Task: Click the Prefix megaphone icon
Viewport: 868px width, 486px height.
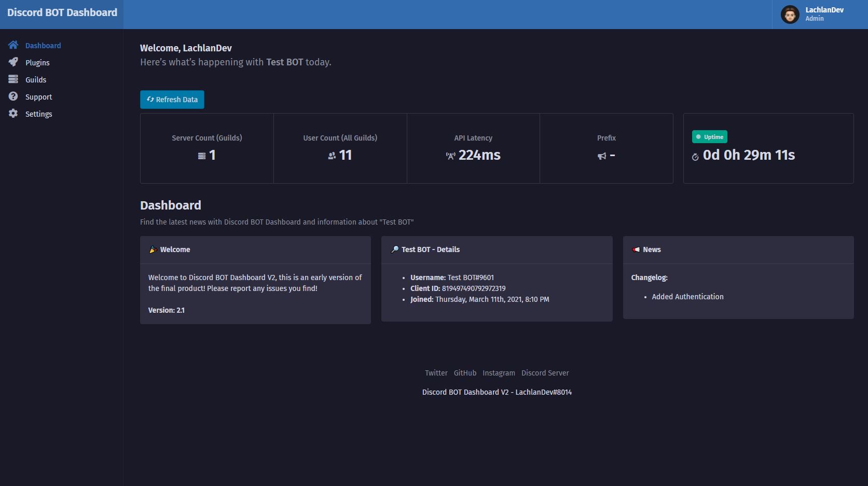Action: coord(601,157)
